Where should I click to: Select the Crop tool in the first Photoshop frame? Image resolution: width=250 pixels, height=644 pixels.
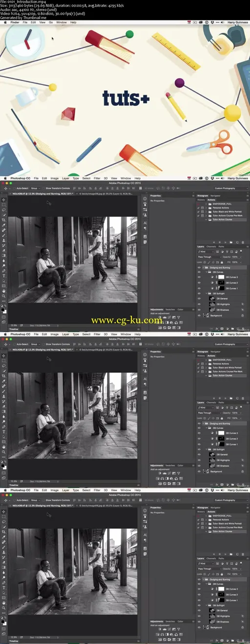(x=4, y=220)
